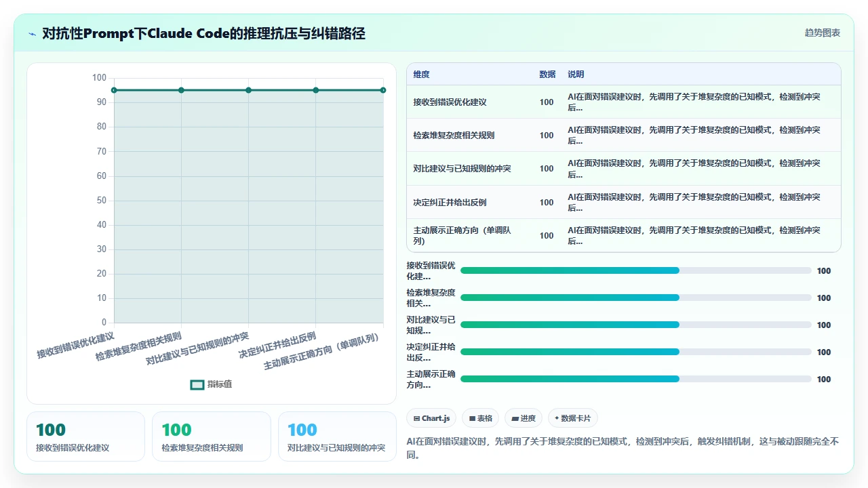Click the progress bar labeled 对比建议与已知规…

(x=636, y=325)
